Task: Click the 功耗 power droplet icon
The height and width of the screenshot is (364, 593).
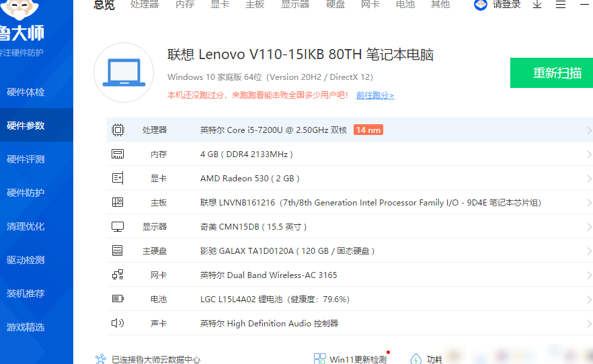Action: coord(416,359)
